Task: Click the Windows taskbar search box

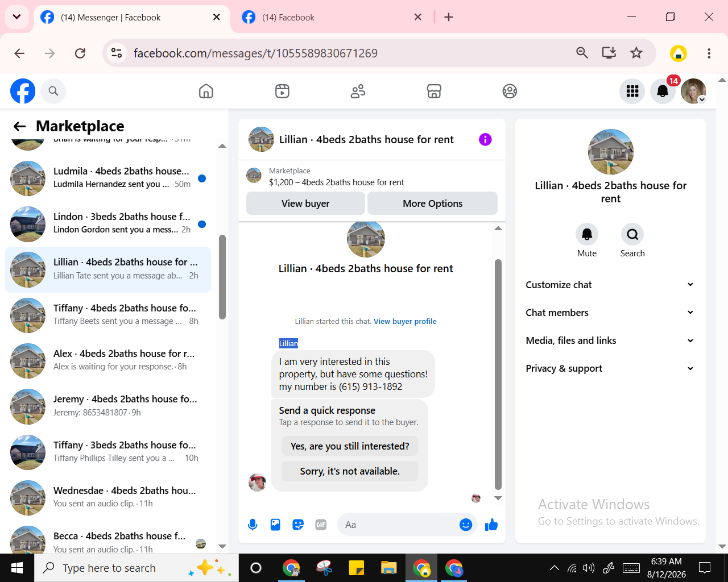Action: pos(136,568)
